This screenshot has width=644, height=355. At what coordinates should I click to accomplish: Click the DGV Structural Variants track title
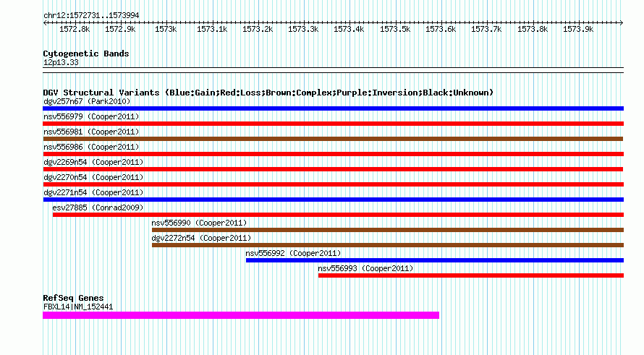tap(268, 93)
